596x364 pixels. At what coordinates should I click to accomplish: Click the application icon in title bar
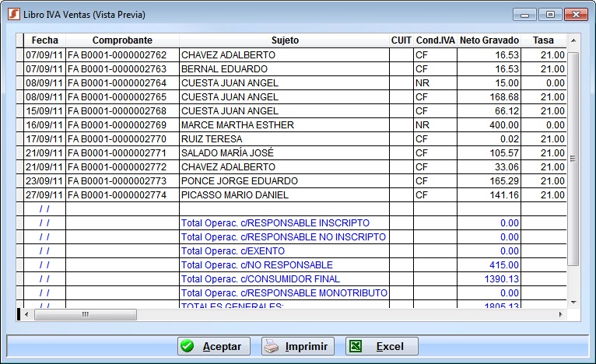12,15
